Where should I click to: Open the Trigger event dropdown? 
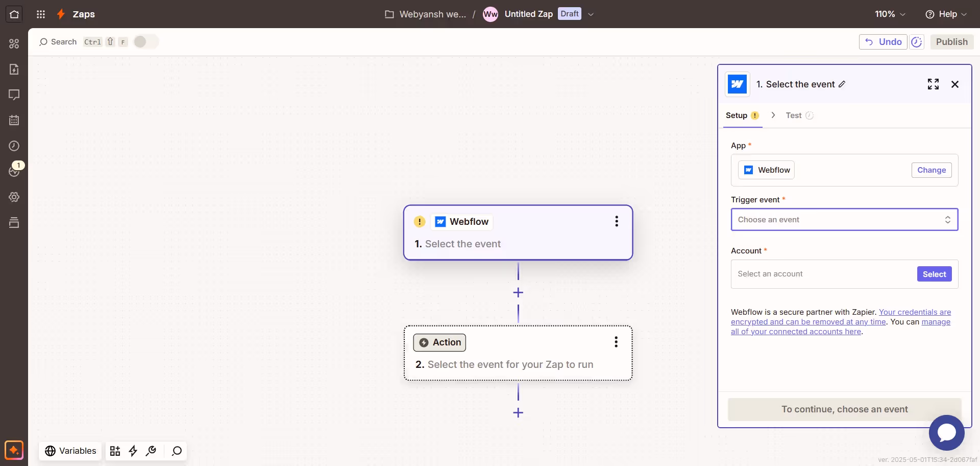pyautogui.click(x=844, y=220)
